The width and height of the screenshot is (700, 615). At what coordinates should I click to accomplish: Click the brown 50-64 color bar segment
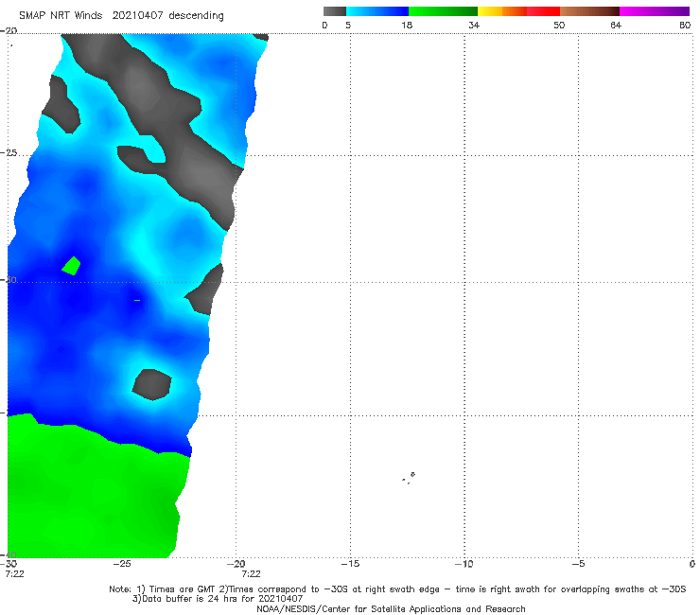tap(589, 11)
